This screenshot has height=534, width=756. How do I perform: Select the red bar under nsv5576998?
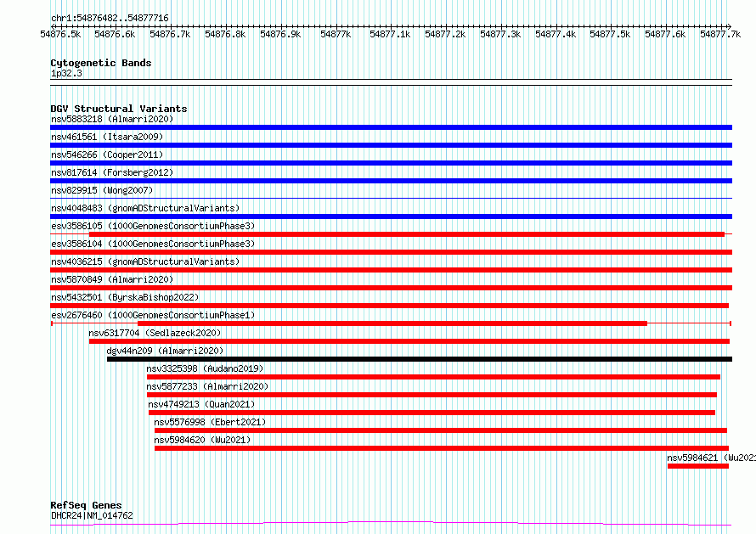click(x=441, y=430)
